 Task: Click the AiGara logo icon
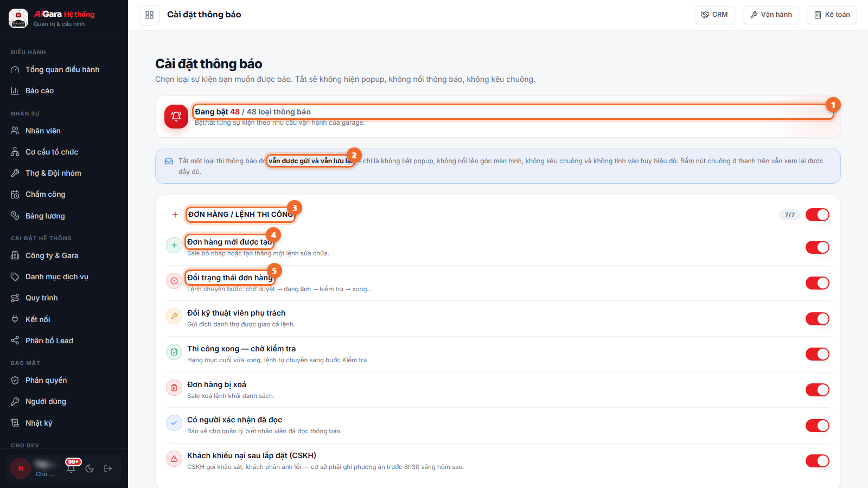18,18
